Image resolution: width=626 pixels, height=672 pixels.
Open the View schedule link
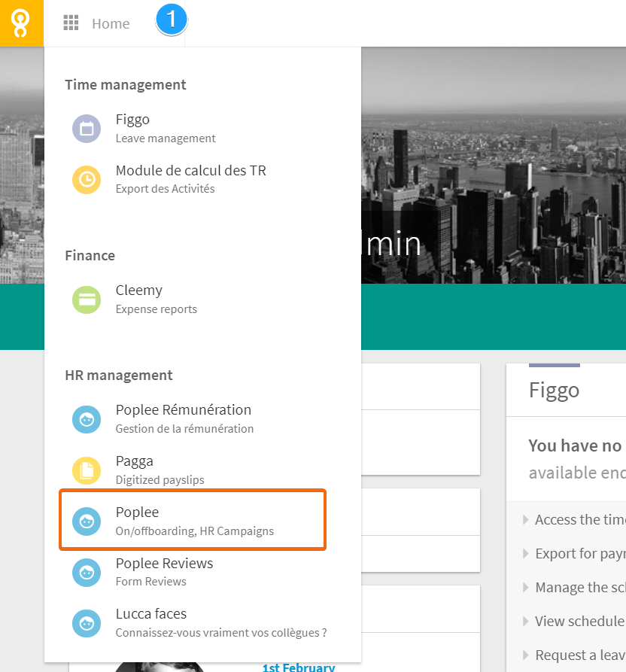(580, 622)
